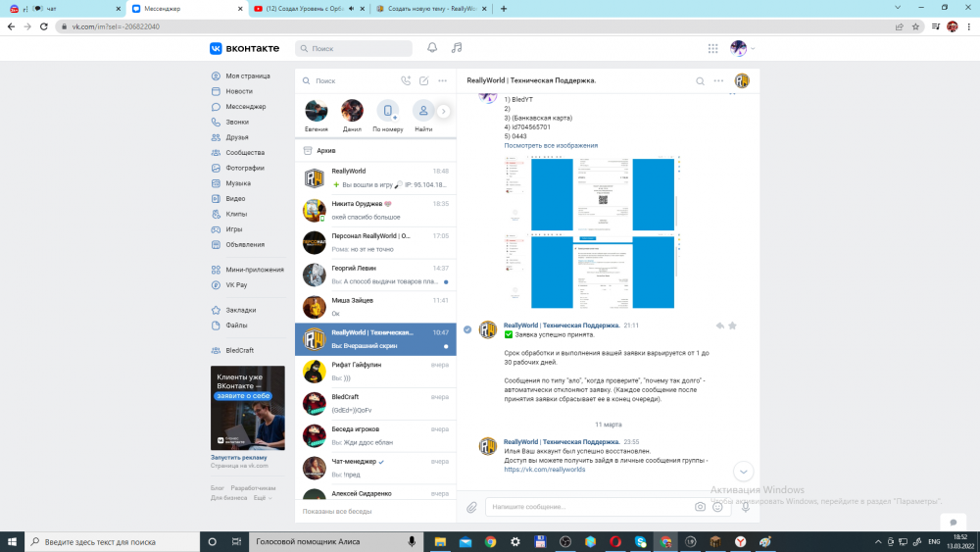Open VK notifications bell
The image size is (980, 552).
(432, 48)
